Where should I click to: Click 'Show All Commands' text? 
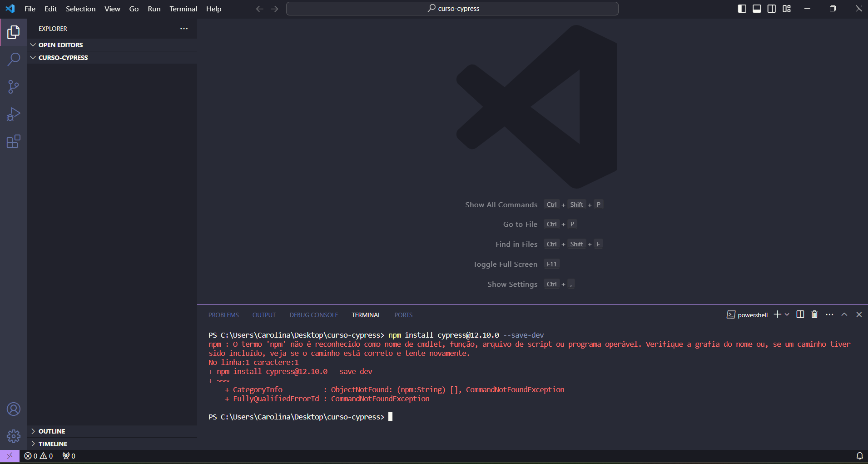(x=501, y=205)
